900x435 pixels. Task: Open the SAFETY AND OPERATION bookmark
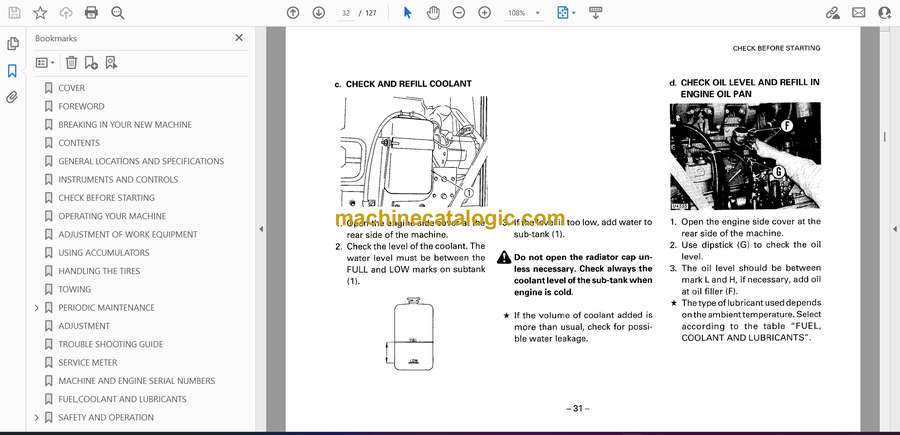point(106,417)
